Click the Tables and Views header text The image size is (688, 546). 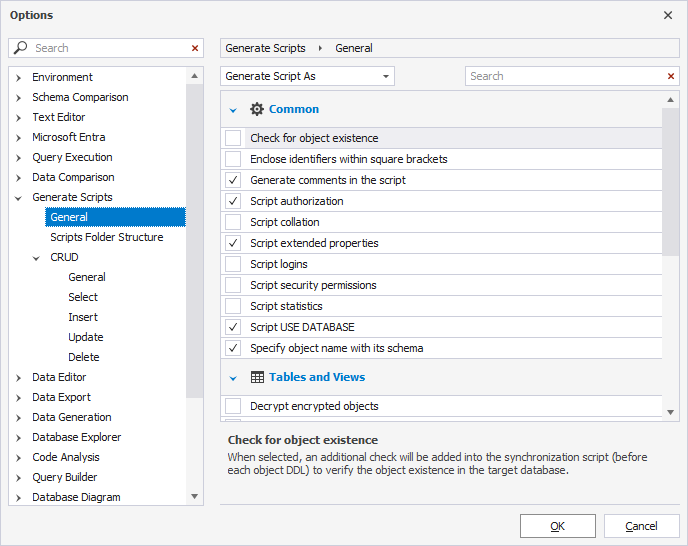click(x=317, y=377)
